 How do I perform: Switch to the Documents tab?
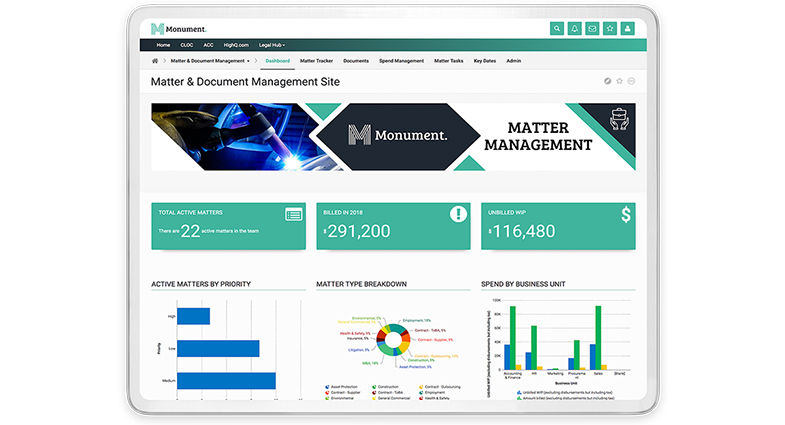point(356,61)
